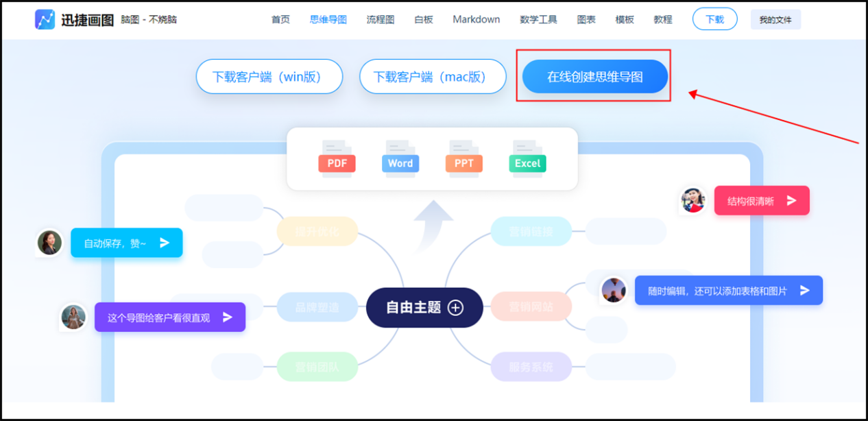868x421 pixels.
Task: Open the Markdown section
Action: point(476,19)
